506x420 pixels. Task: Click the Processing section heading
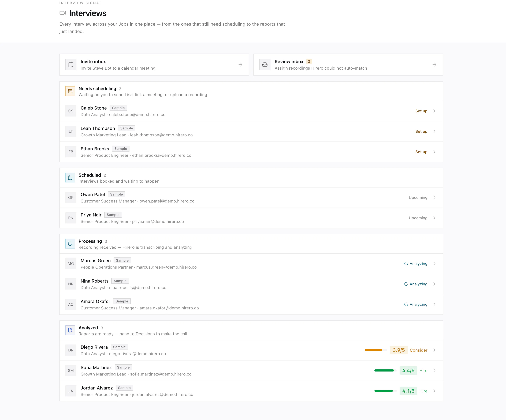(90, 241)
